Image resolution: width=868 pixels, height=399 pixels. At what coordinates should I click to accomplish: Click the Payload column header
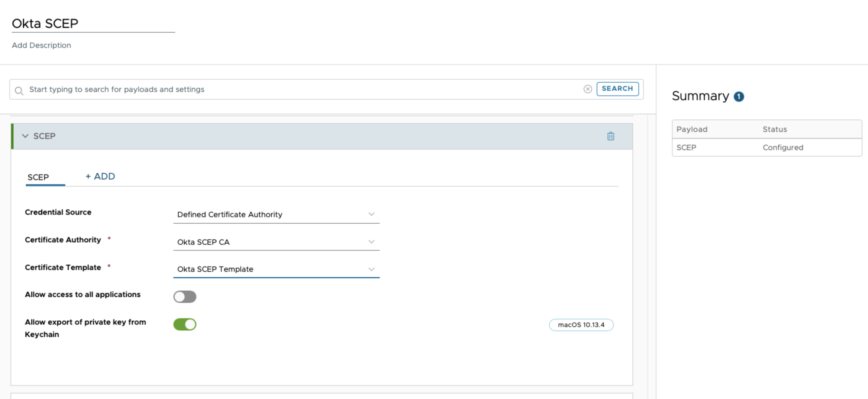point(692,129)
